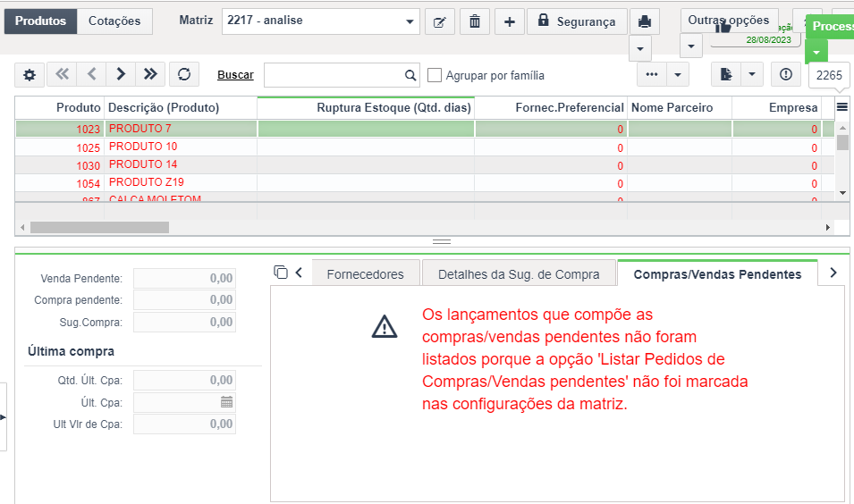Click the refresh icon
The width and height of the screenshot is (854, 504).
[x=184, y=74]
